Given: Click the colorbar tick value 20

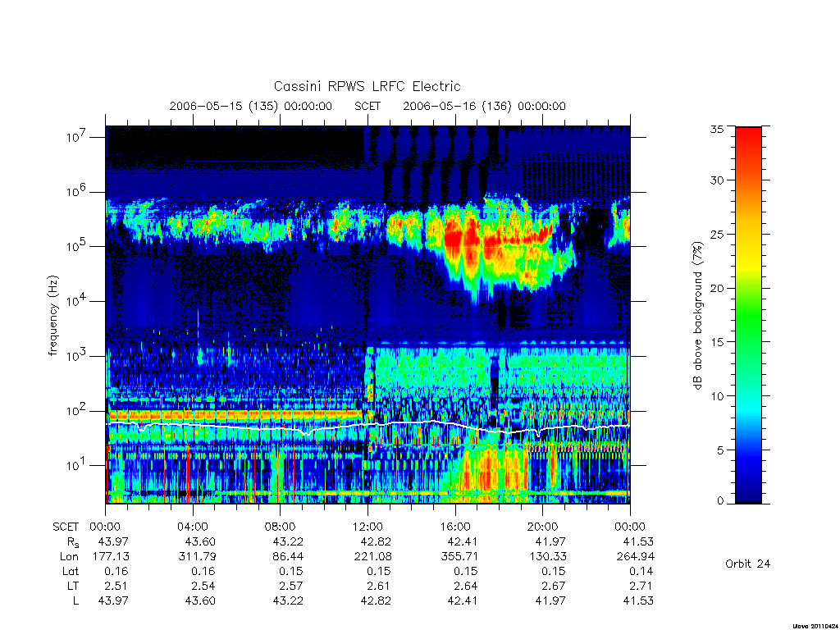Looking at the screenshot, I should point(716,288).
